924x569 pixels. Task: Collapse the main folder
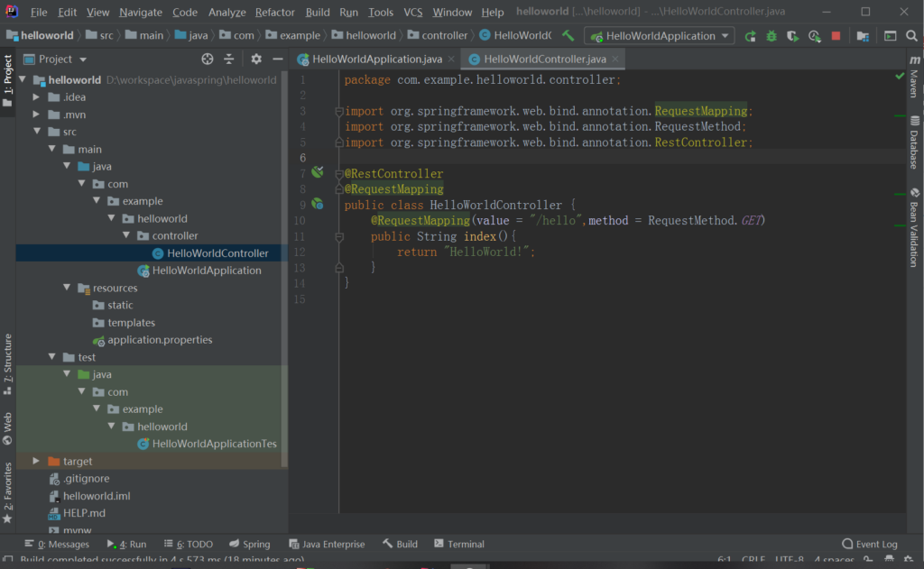pyautogui.click(x=51, y=149)
